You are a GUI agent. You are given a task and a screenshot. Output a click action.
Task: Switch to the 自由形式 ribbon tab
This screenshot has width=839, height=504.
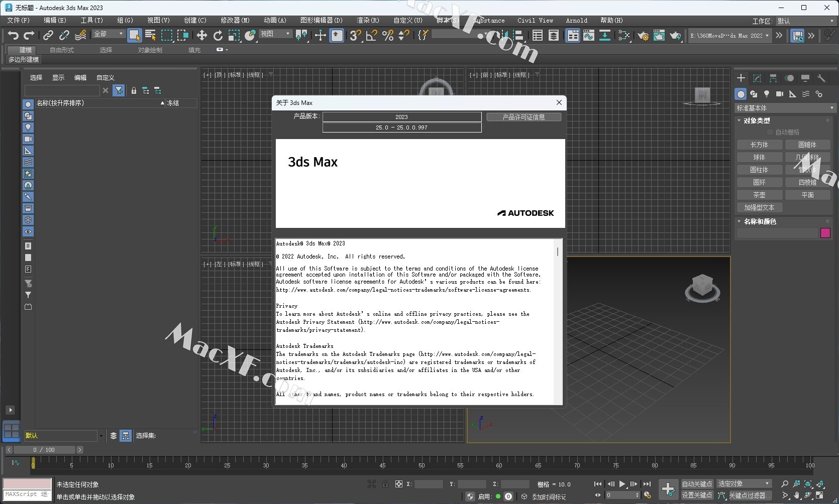click(x=62, y=50)
